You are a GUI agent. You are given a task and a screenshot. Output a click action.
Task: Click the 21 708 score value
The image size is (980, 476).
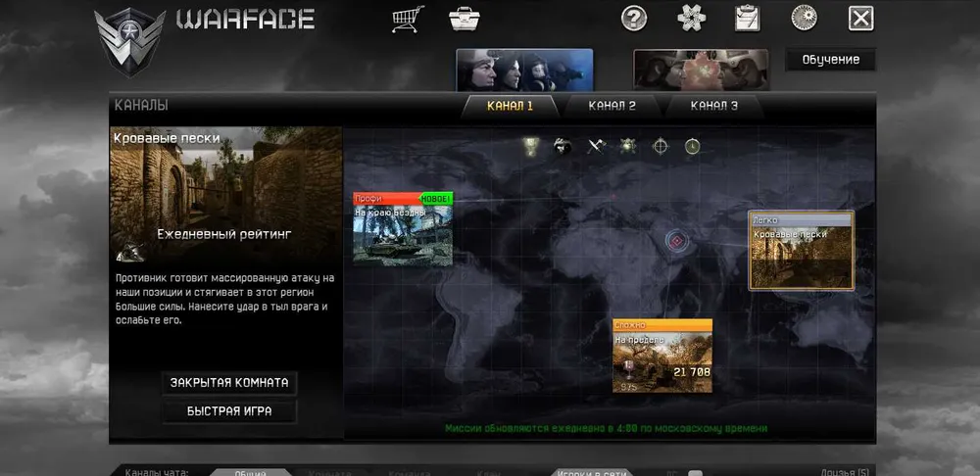pyautogui.click(x=692, y=372)
